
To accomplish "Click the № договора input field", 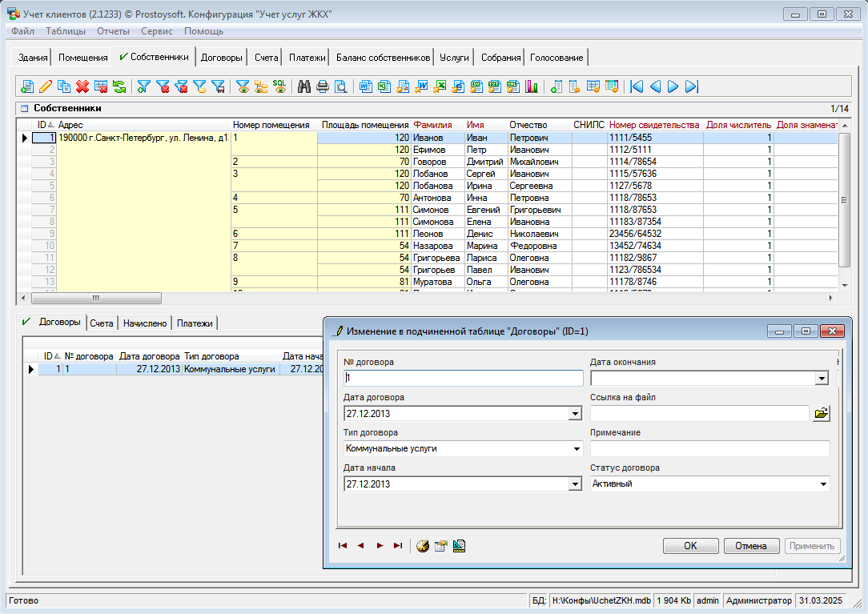I will (x=464, y=379).
